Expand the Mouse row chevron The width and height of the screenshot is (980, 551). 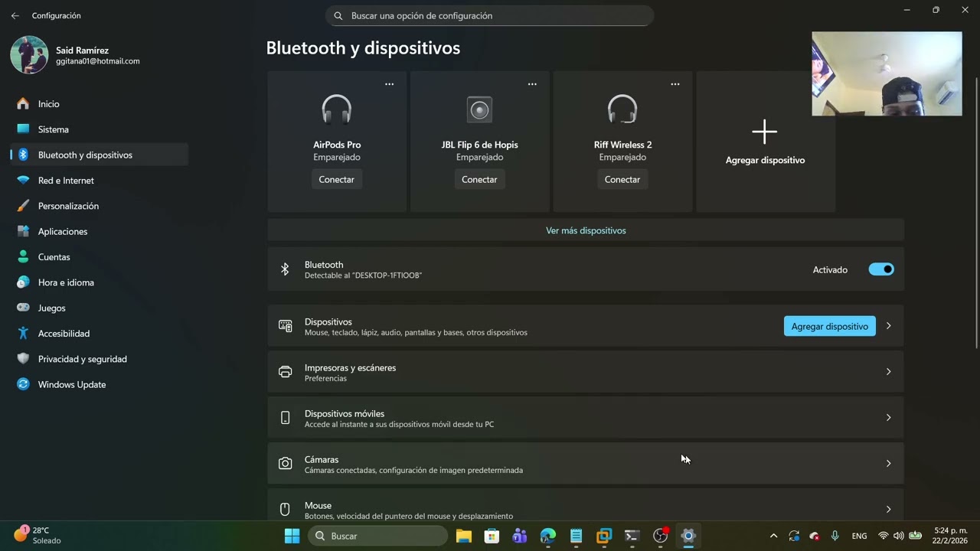tap(888, 510)
